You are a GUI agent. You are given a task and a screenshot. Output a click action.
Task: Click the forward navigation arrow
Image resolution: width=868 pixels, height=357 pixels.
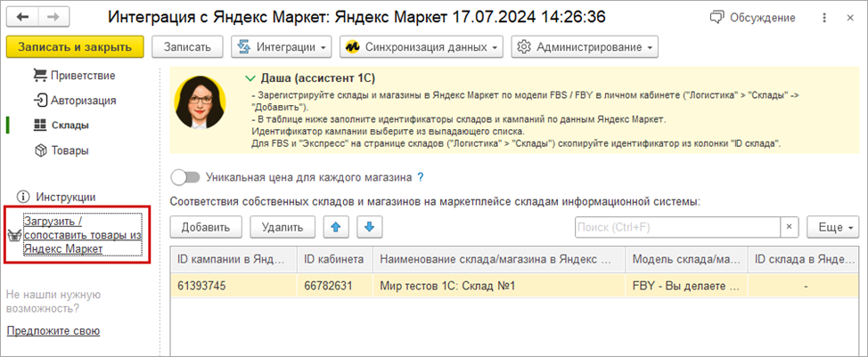53,17
